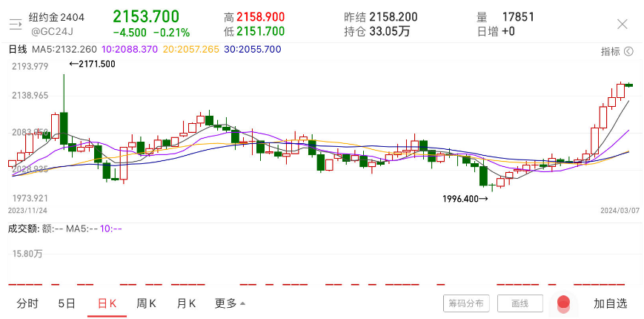Click the 1996.400 trough price annotation
This screenshot has width=644, height=319.
(x=465, y=199)
